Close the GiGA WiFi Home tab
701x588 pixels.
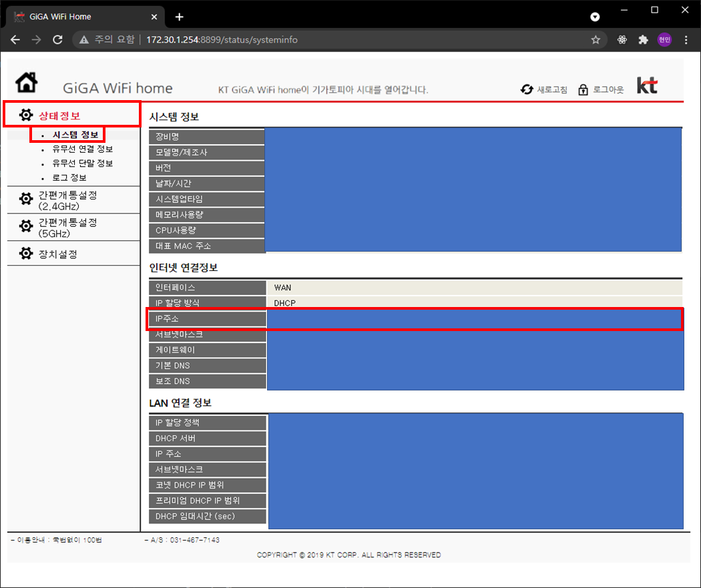pos(154,17)
